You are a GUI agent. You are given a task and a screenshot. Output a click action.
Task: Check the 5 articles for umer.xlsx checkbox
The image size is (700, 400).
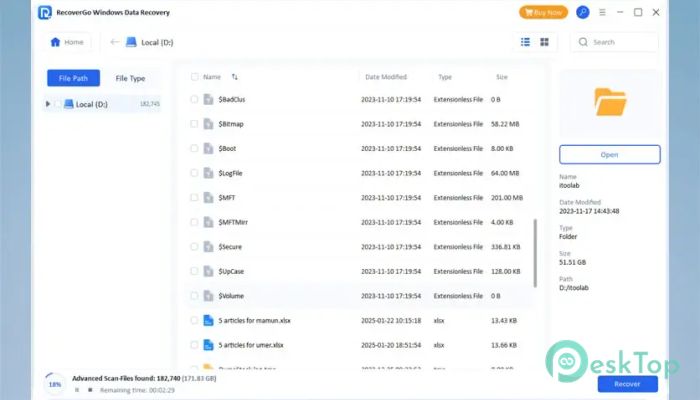[194, 345]
